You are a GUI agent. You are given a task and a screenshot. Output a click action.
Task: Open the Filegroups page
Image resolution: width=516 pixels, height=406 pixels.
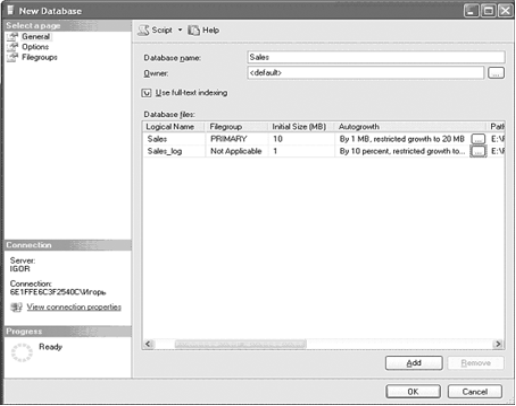tap(39, 57)
